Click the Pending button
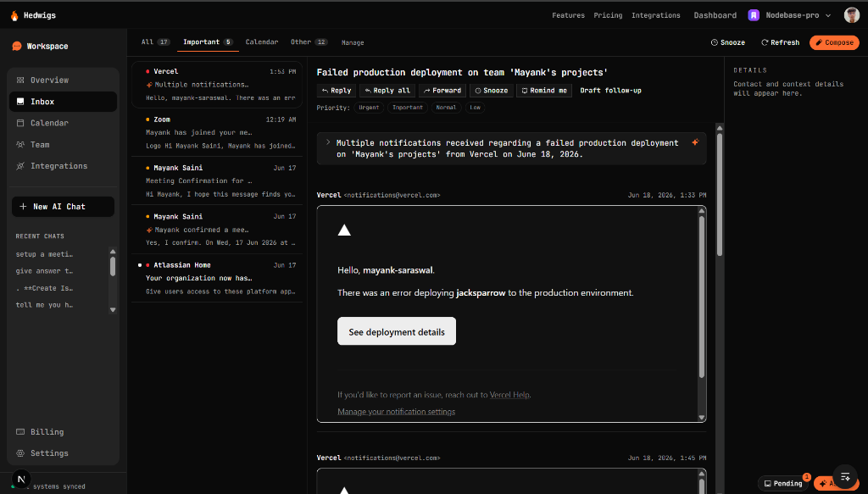Viewport: 868px width, 494px height. pyautogui.click(x=783, y=484)
